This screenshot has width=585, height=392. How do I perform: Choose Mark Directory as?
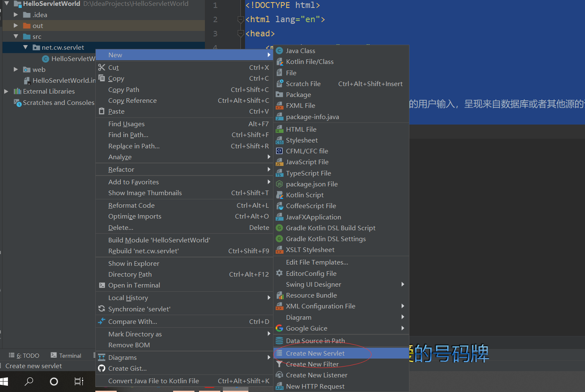(x=184, y=334)
